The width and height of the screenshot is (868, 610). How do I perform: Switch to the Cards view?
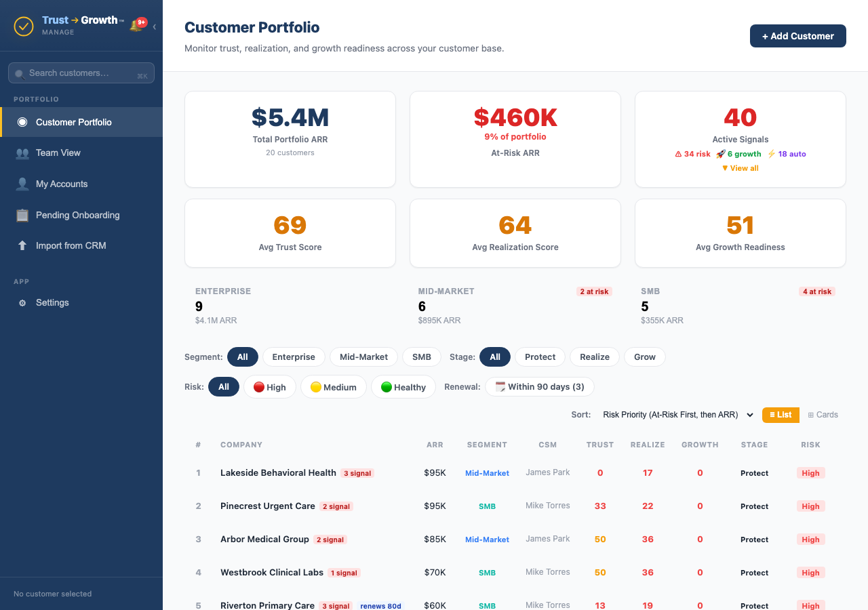point(822,414)
